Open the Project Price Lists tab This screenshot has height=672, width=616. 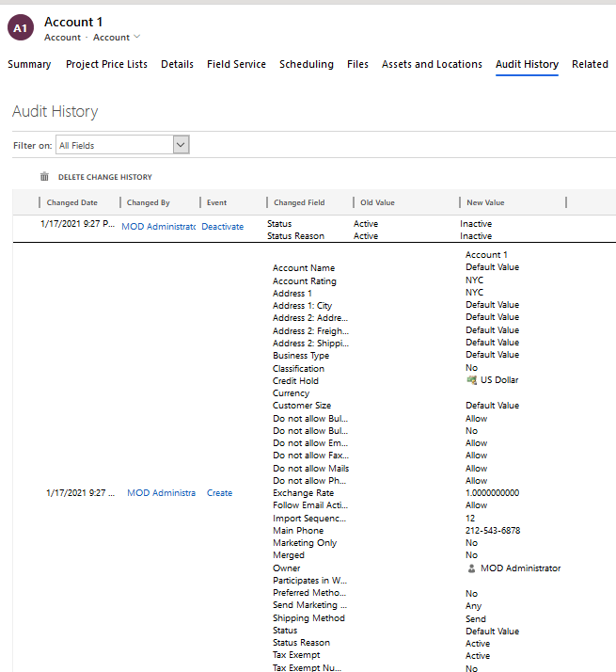[106, 64]
